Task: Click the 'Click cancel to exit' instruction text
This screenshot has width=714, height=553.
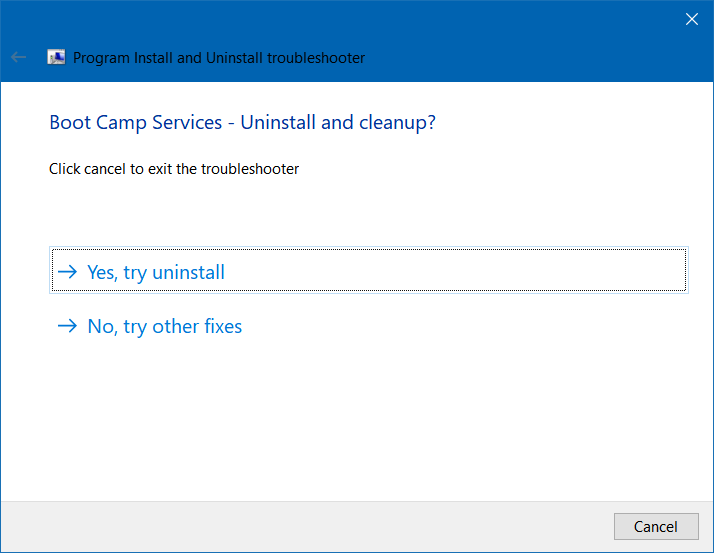Action: (174, 169)
